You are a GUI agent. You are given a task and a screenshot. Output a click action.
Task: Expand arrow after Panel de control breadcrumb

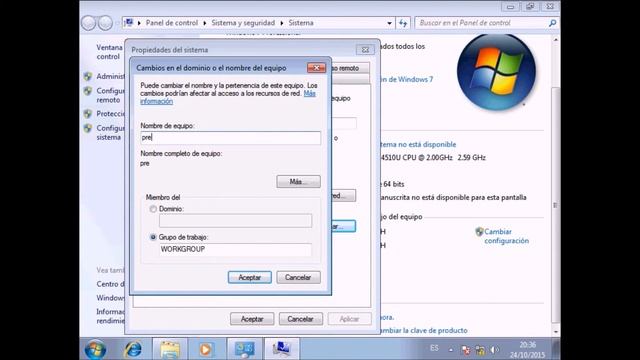tap(204, 23)
